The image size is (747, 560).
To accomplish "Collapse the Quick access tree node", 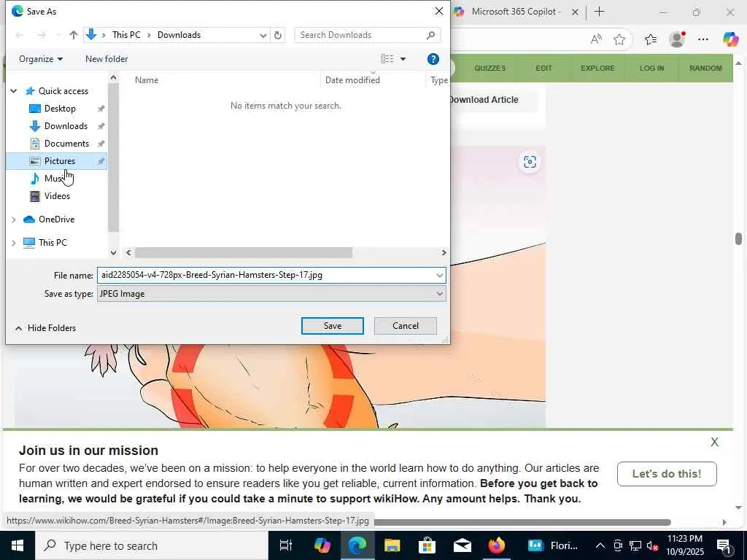I will tap(14, 91).
